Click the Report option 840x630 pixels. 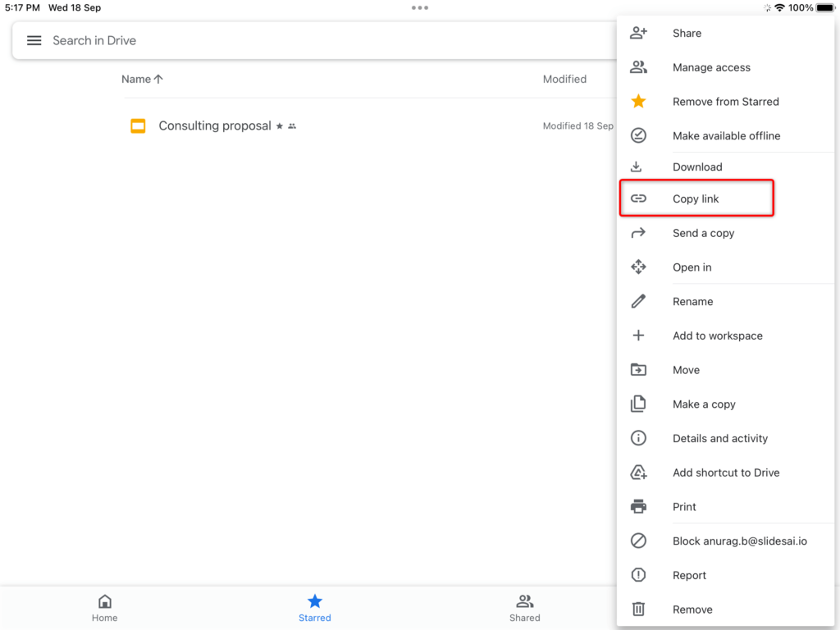point(689,575)
